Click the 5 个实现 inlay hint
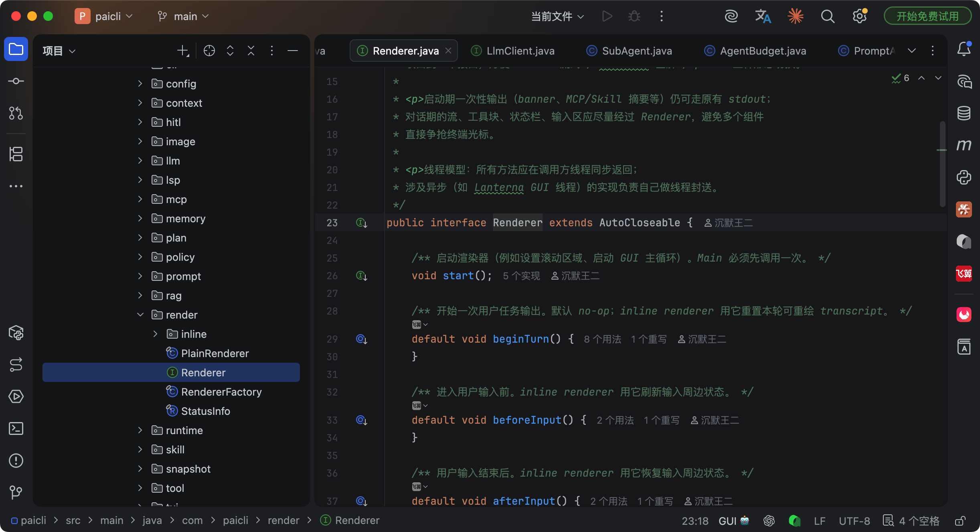 point(521,276)
